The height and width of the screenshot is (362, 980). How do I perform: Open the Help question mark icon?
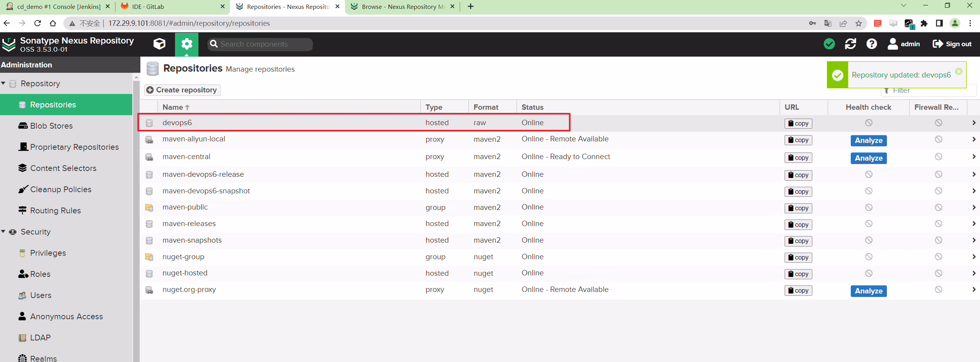pos(872,44)
